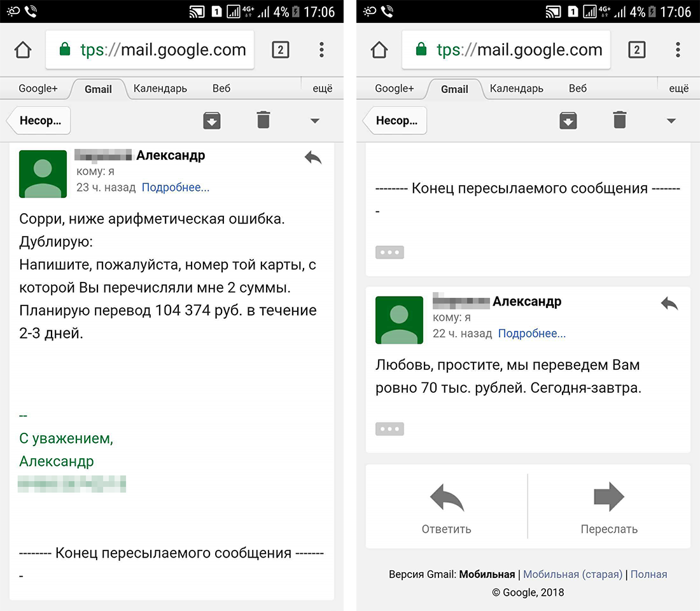Tap sender avatar of 22 ч. назад message
700x611 pixels.
399,320
